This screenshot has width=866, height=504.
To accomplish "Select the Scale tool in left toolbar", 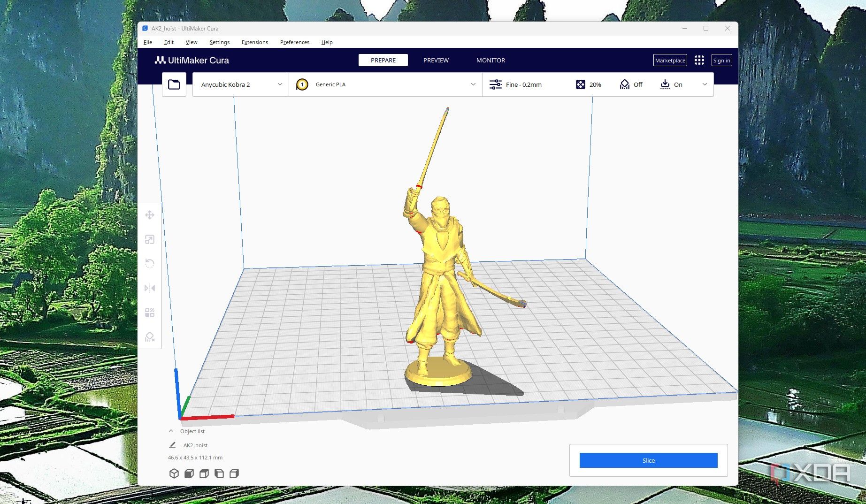I will coord(150,239).
